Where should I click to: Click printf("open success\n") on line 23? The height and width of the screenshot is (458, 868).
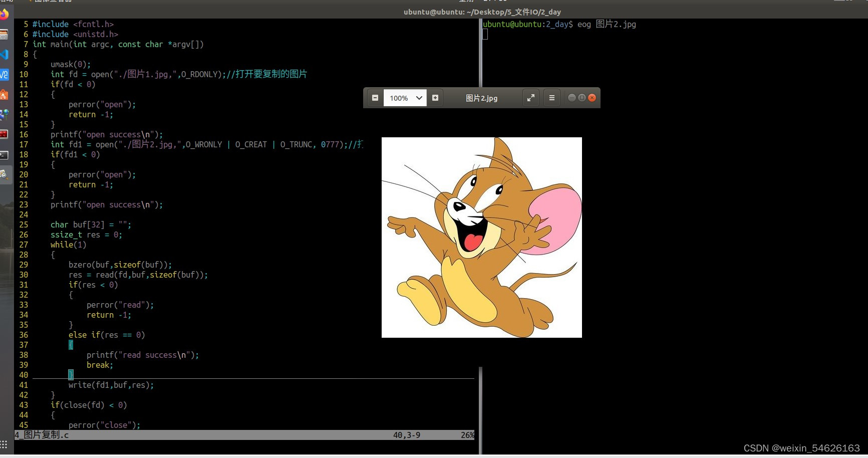point(107,204)
